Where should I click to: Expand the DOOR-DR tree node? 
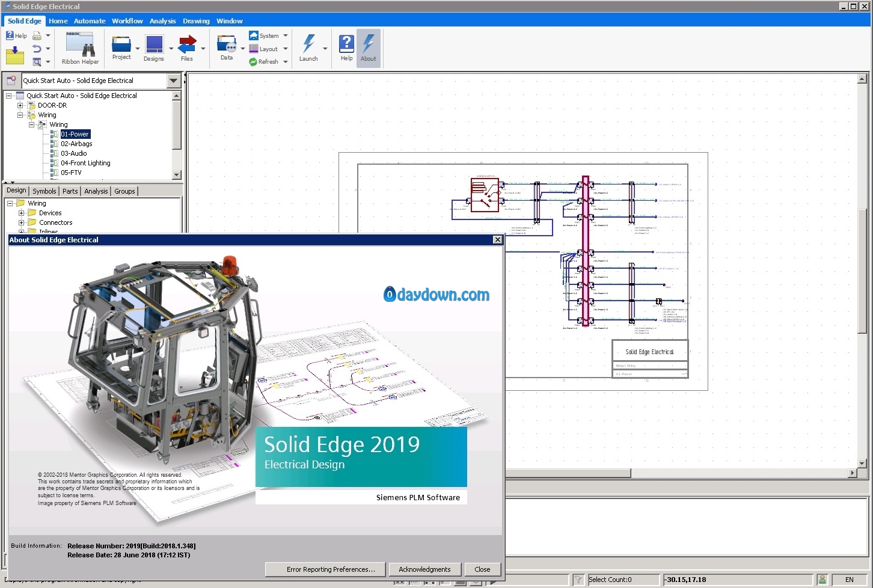pos(20,105)
